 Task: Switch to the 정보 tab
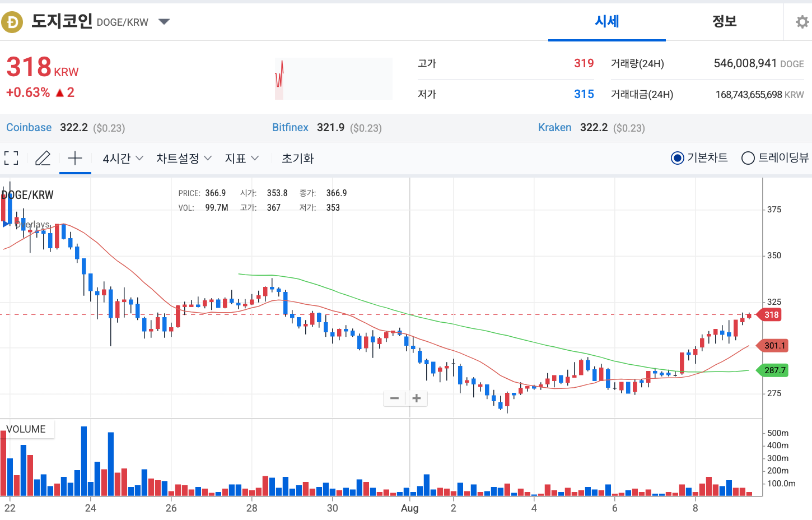coord(724,21)
